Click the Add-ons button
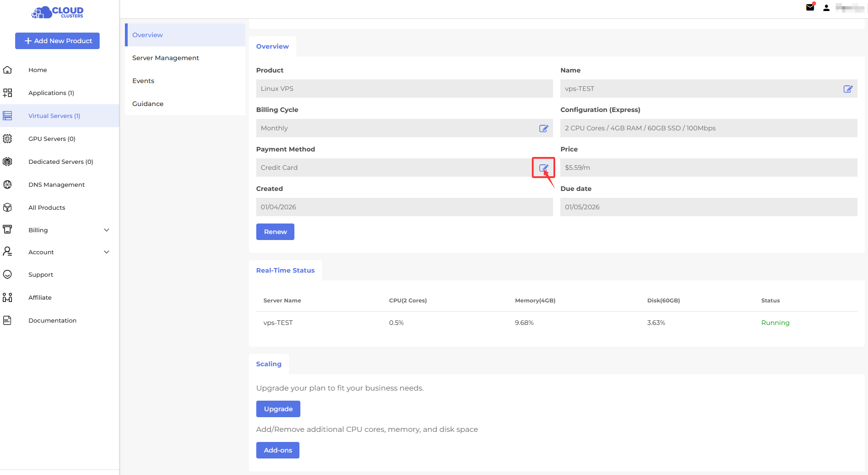 [277, 450]
